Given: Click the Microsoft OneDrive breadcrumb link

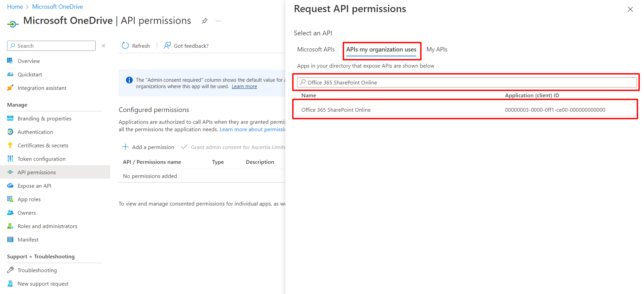Looking at the screenshot, I should coord(57,7).
